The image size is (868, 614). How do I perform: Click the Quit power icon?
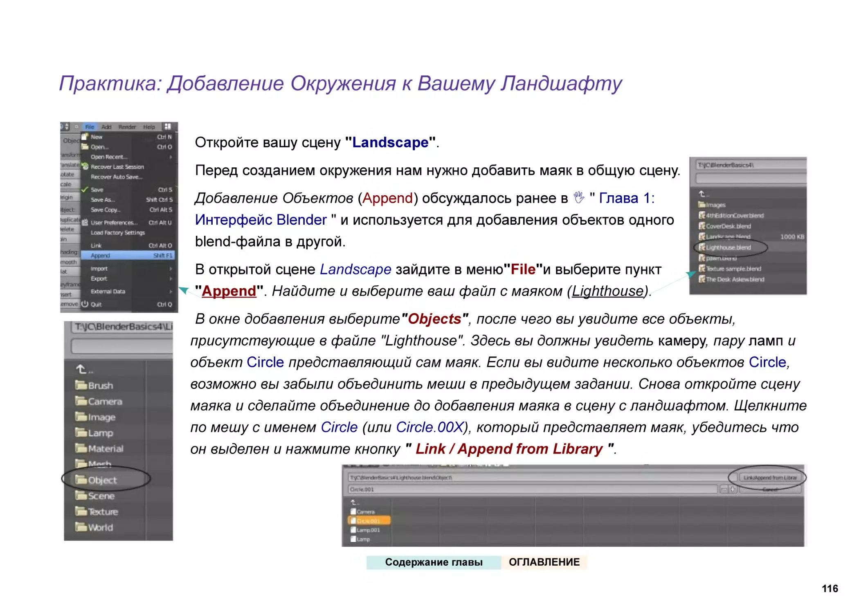85,304
